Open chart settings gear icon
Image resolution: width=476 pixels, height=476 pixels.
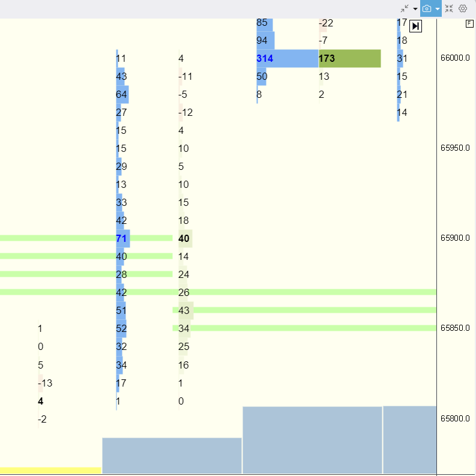(463, 8)
